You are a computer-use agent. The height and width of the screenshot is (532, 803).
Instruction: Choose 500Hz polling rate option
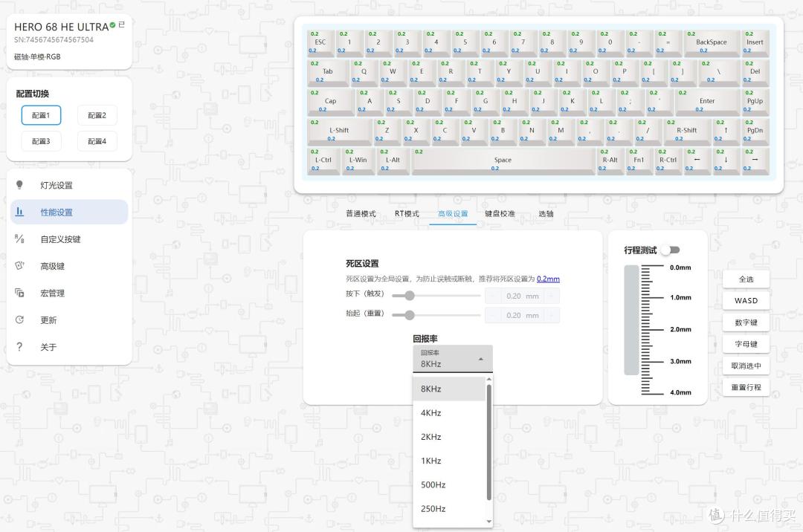click(449, 484)
